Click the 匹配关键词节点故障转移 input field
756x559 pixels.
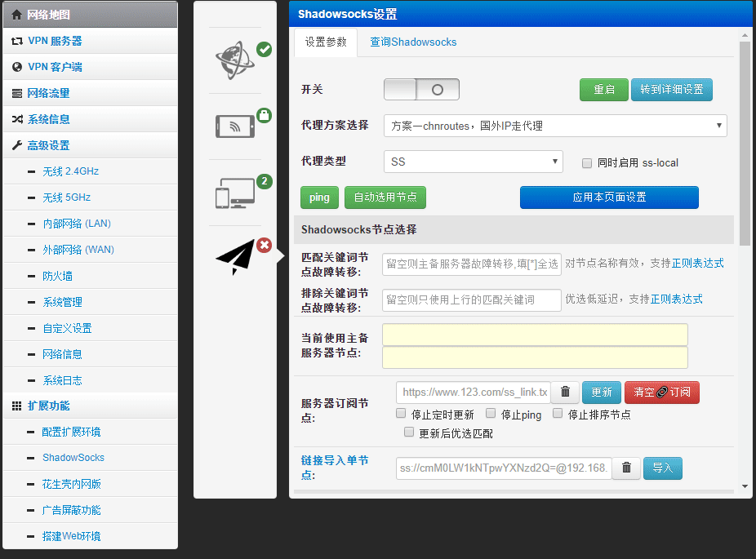[472, 264]
